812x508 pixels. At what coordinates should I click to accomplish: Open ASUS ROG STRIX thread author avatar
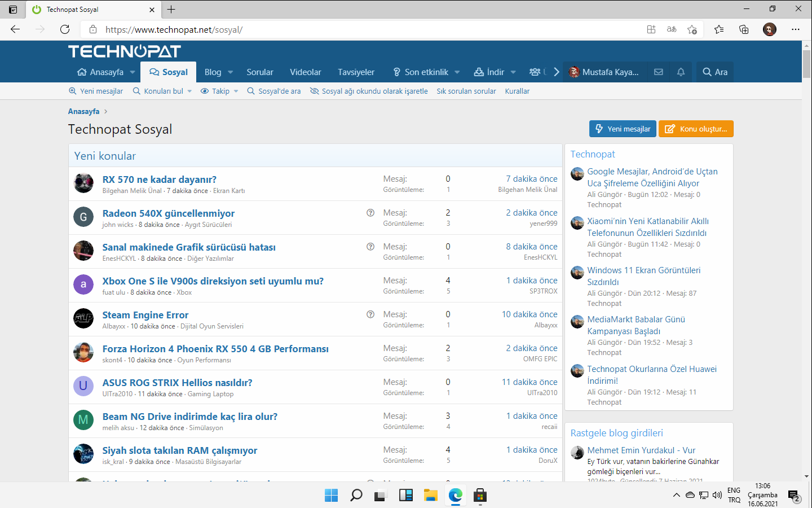pos(83,386)
